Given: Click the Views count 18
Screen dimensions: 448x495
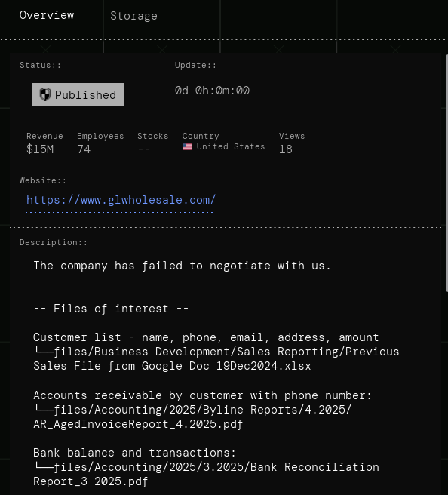Looking at the screenshot, I should tap(286, 149).
